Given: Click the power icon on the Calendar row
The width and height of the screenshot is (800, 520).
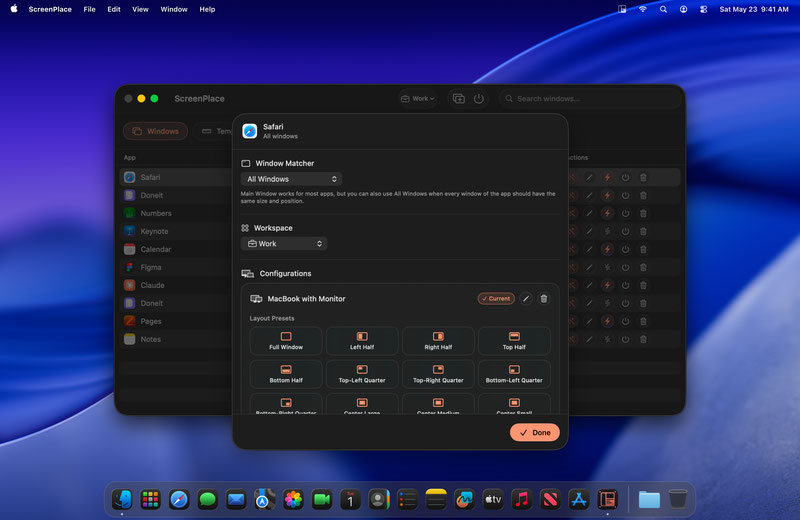Looking at the screenshot, I should (x=625, y=249).
